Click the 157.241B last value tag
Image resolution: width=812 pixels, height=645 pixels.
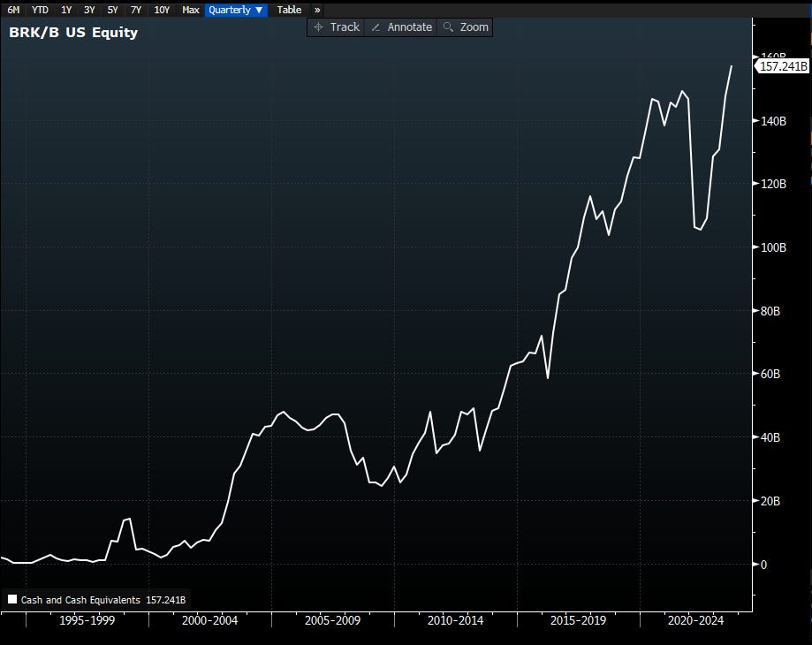tap(782, 66)
